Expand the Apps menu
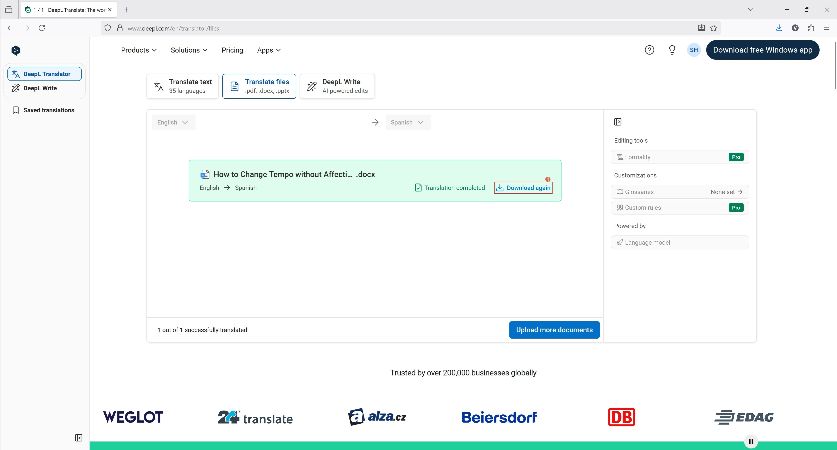 [x=269, y=50]
